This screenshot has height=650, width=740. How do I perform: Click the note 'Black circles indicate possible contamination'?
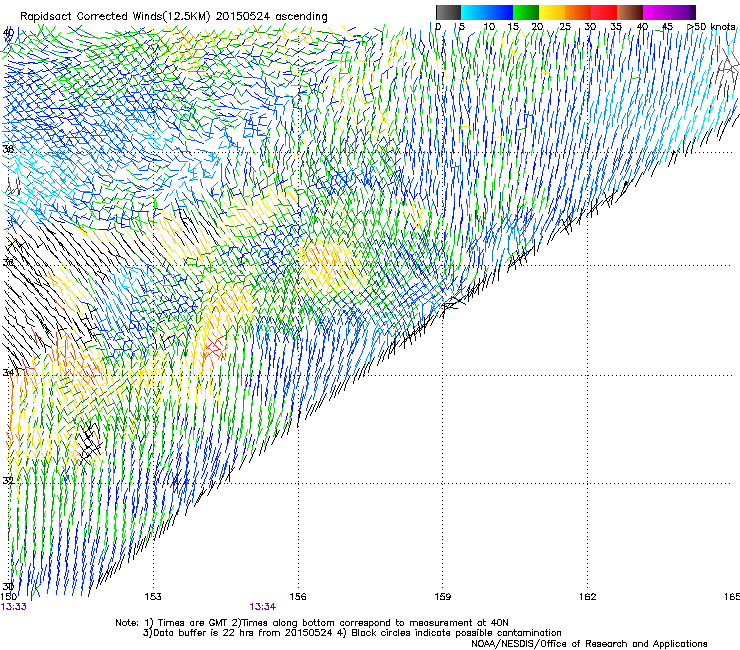(456, 633)
